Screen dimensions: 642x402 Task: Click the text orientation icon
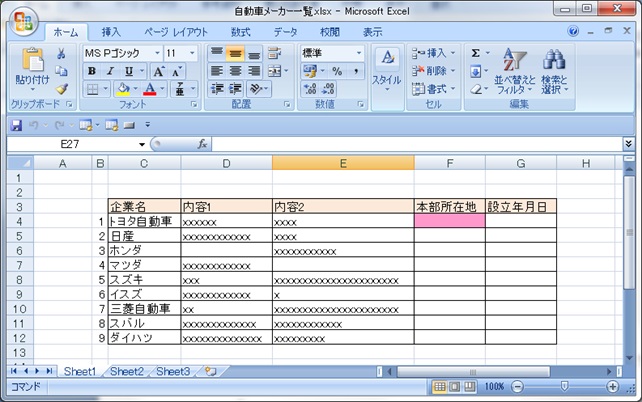pos(256,89)
